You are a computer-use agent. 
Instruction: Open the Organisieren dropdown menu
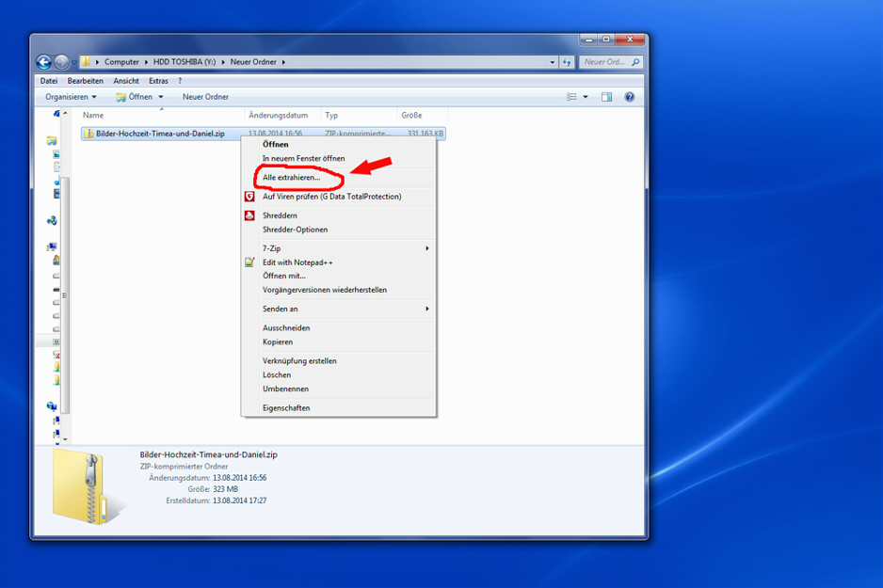(x=71, y=97)
